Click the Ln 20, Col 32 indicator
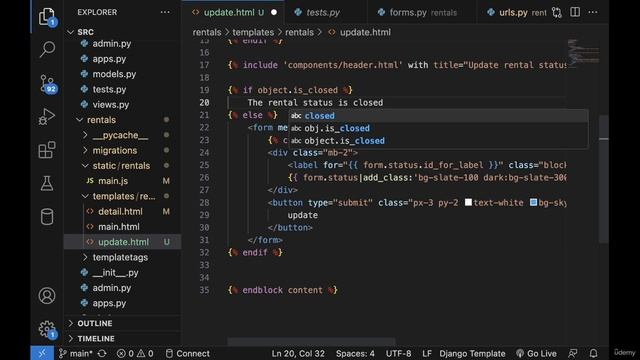The width and height of the screenshot is (640, 360). 298,353
